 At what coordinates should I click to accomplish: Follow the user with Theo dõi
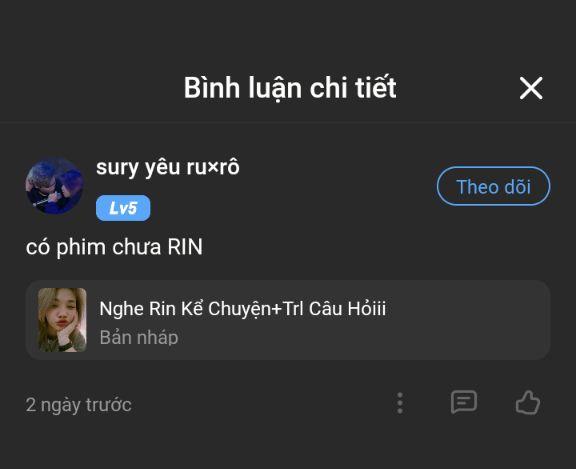(x=493, y=186)
